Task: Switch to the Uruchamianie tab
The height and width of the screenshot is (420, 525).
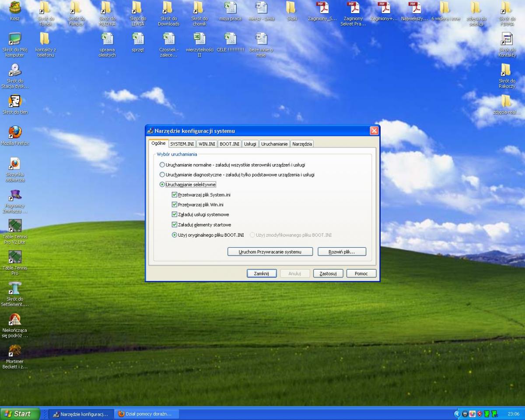Action: click(274, 144)
